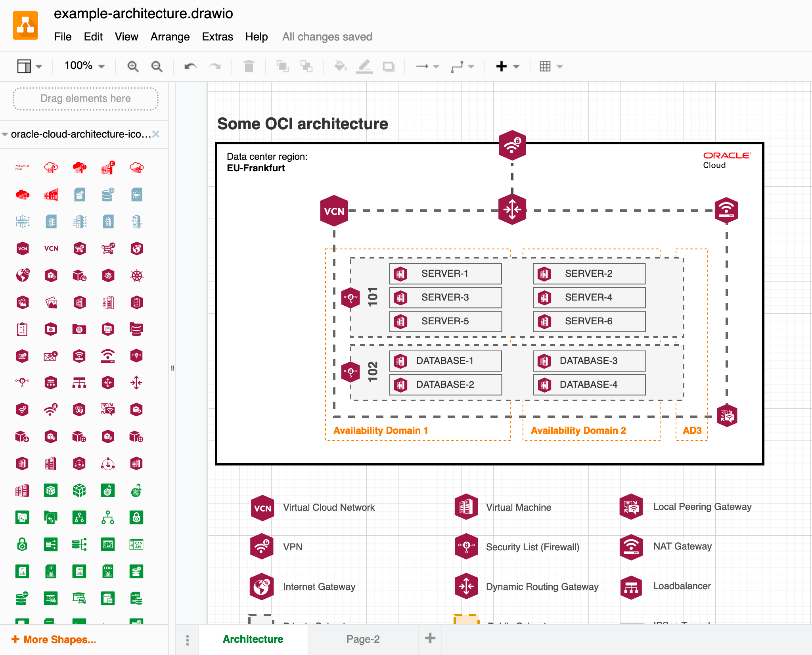
Task: Click the 'Drag elements here' scratchpad area
Action: coord(86,99)
